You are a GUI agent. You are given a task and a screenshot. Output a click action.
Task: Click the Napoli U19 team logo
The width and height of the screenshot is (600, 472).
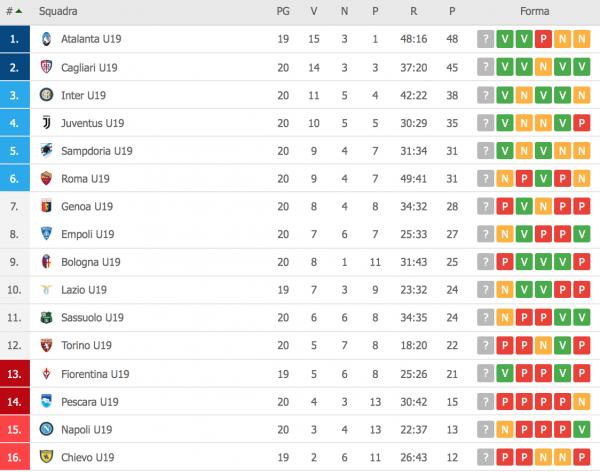pos(46,429)
